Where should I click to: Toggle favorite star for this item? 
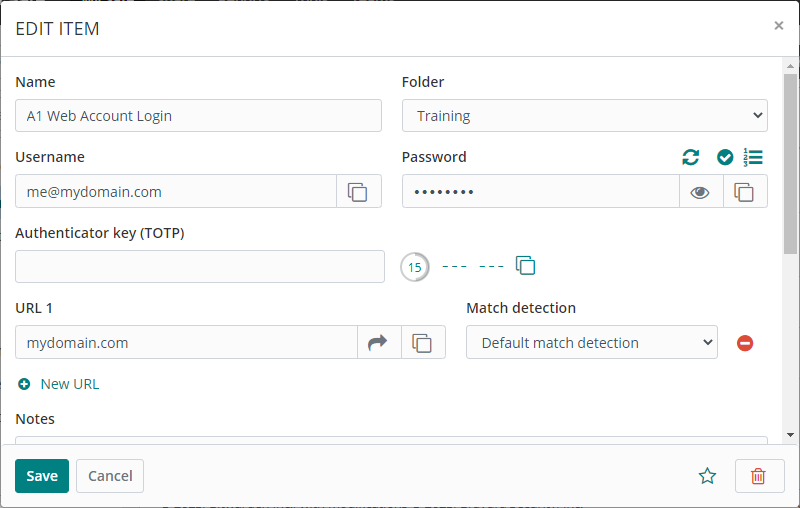point(708,476)
